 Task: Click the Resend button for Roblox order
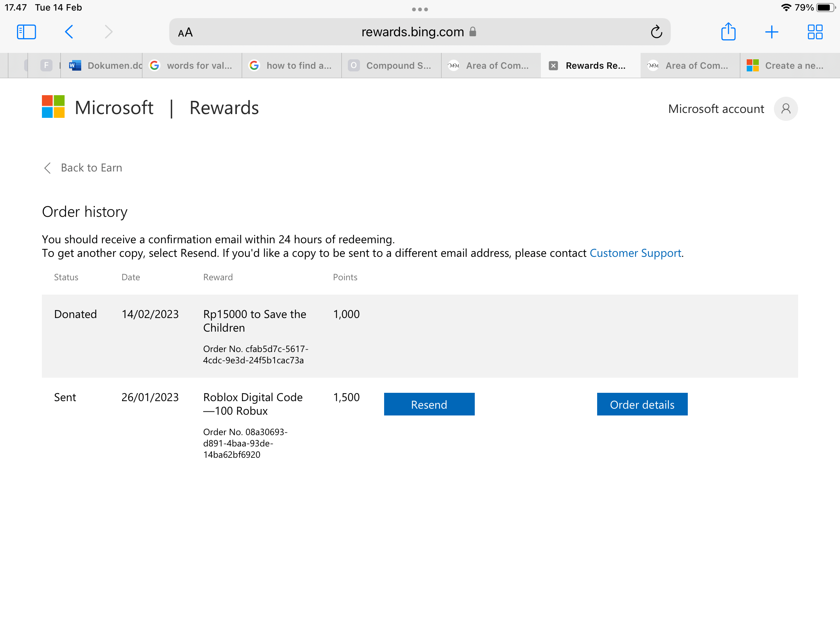click(429, 404)
